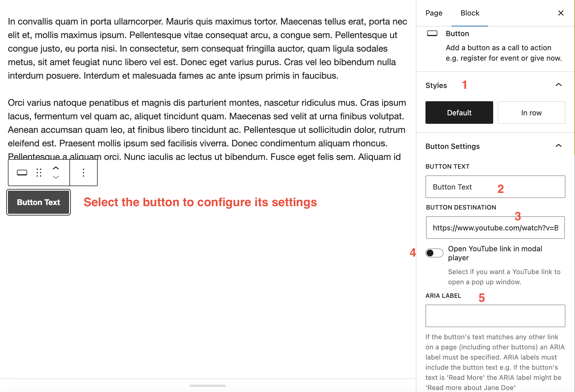The image size is (575, 392).
Task: Switch to the Page tab
Action: 434,13
